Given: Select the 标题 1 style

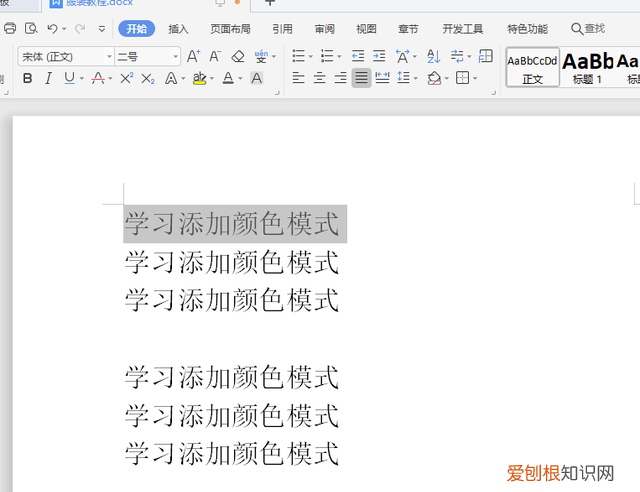Looking at the screenshot, I should click(x=587, y=67).
